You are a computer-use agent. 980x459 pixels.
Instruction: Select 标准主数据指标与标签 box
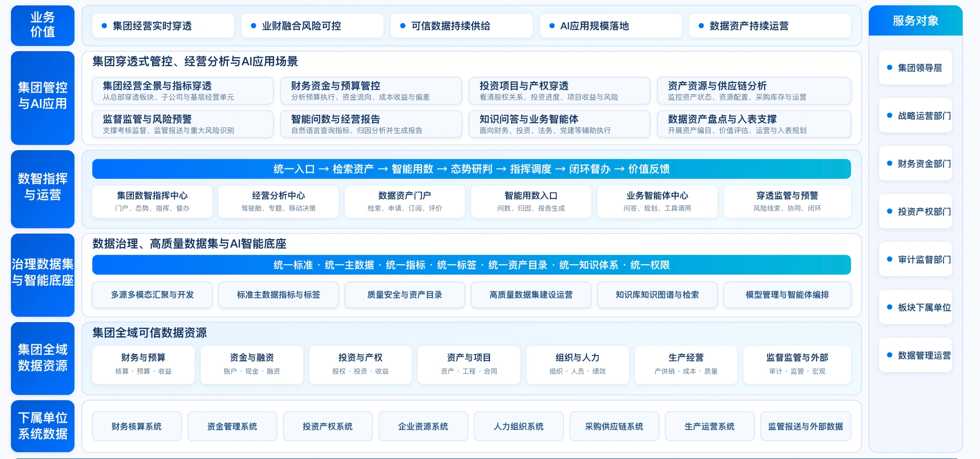pos(279,295)
